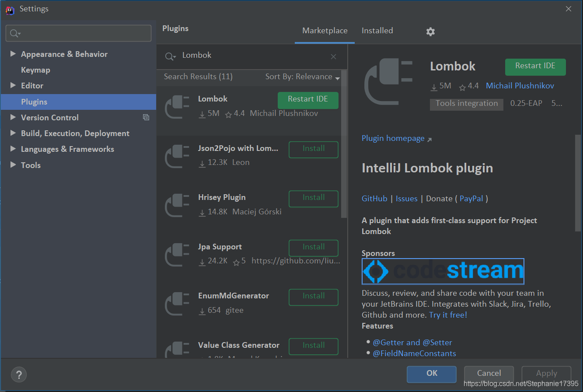
Task: Open Michail Plushnikov author link
Action: tap(520, 86)
